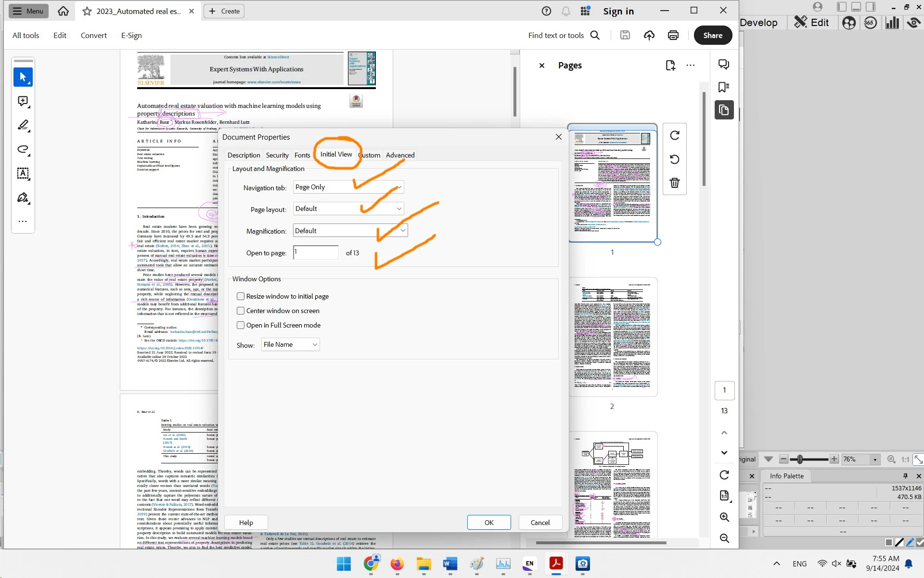This screenshot has width=924, height=578.
Task: Select the add comment tool
Action: point(23,101)
